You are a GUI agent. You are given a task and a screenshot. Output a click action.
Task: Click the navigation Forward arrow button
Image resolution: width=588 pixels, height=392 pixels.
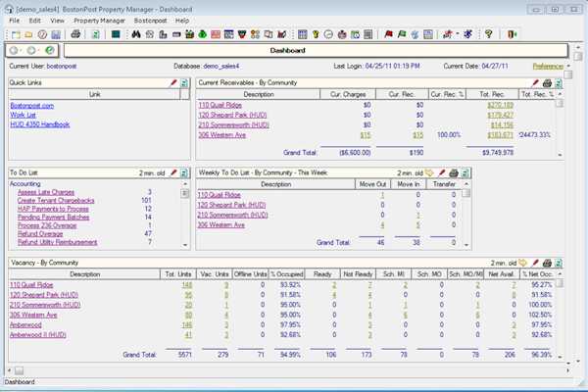[x=31, y=50]
